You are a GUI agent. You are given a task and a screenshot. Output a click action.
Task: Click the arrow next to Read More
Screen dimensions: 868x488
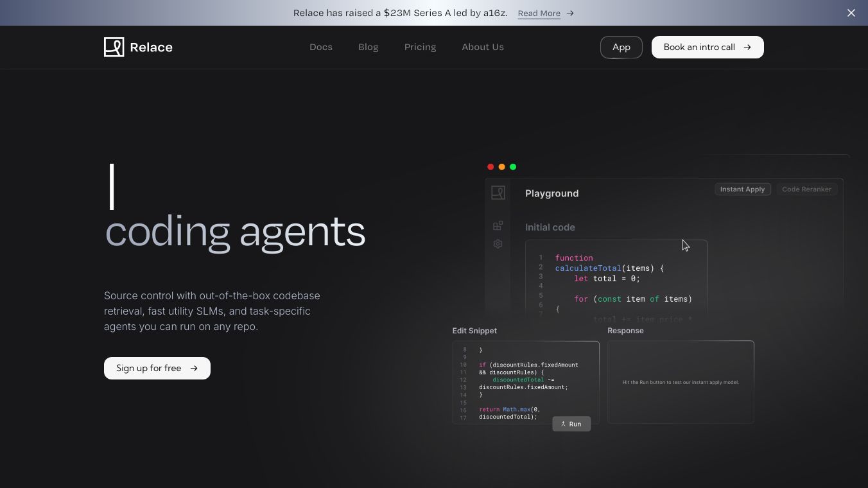point(570,13)
